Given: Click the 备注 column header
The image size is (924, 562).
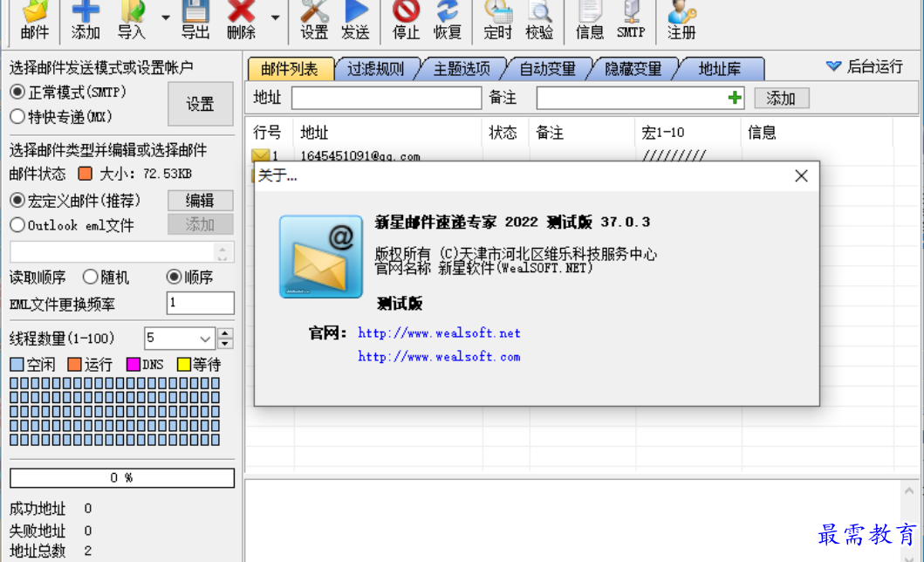Looking at the screenshot, I should 582,133.
